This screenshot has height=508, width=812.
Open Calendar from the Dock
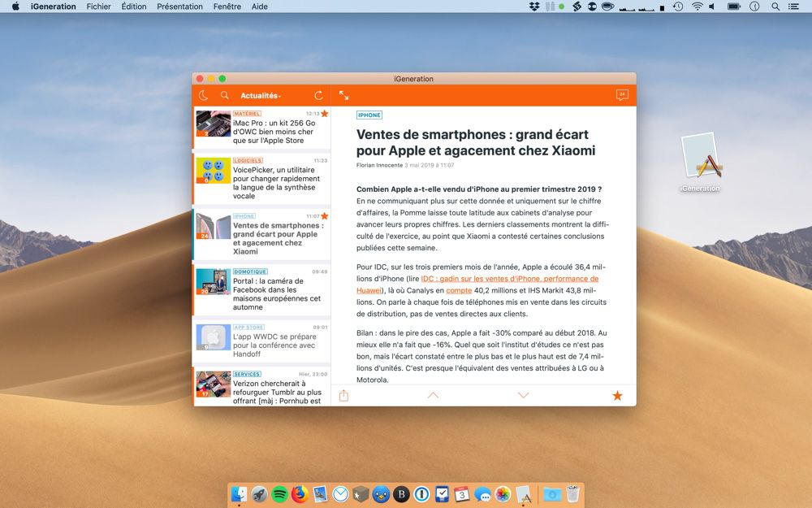[x=462, y=494]
